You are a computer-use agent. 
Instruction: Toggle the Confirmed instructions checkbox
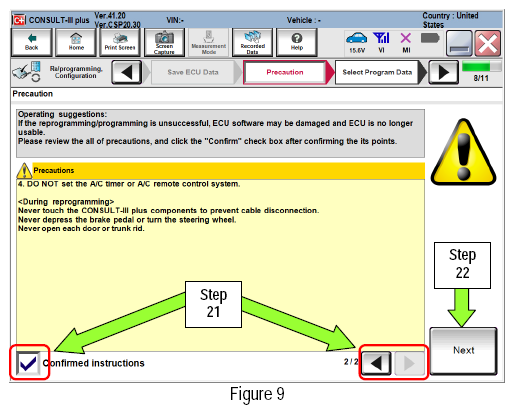(x=28, y=363)
